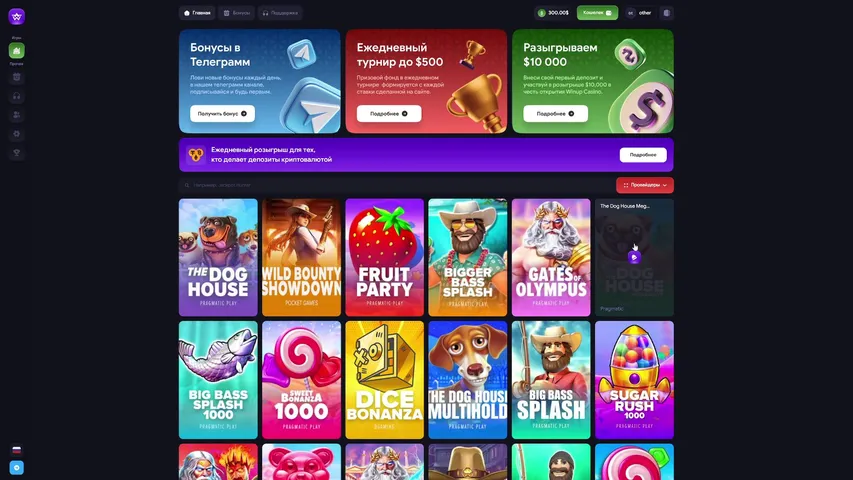This screenshot has width=853, height=480.
Task: Open the green games icon in sidebar
Action: (16, 51)
